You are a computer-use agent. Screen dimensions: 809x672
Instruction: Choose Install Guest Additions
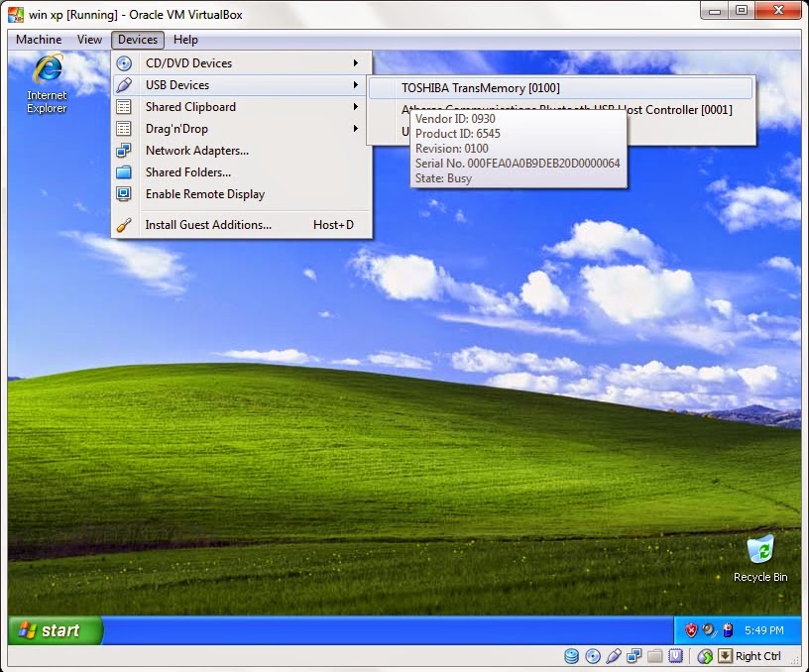(x=242, y=225)
